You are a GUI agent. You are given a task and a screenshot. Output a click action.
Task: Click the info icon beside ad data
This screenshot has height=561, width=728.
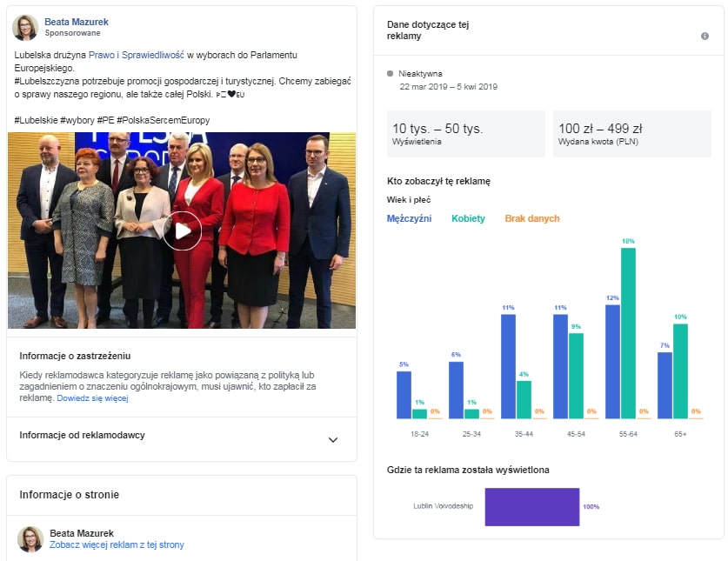click(705, 37)
